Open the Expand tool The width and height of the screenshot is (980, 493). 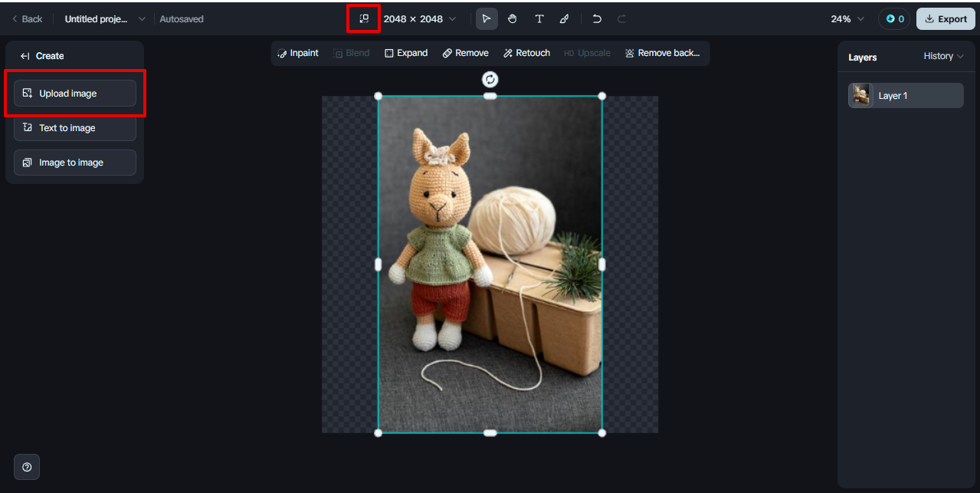click(x=406, y=53)
